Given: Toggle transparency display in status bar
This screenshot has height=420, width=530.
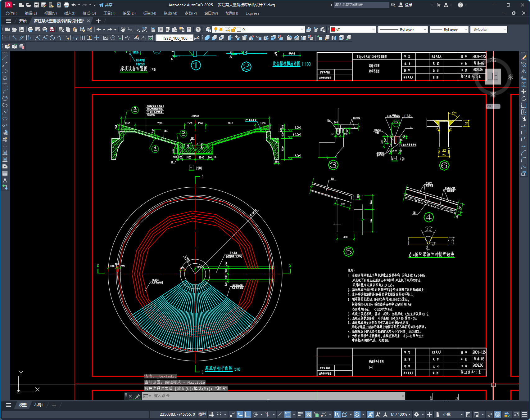Looking at the screenshot, I should pyautogui.click(x=308, y=414).
